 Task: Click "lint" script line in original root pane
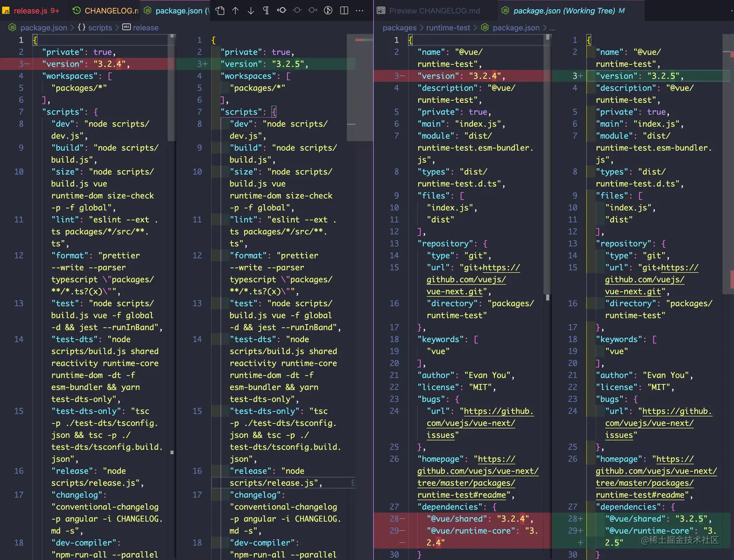tap(104, 231)
